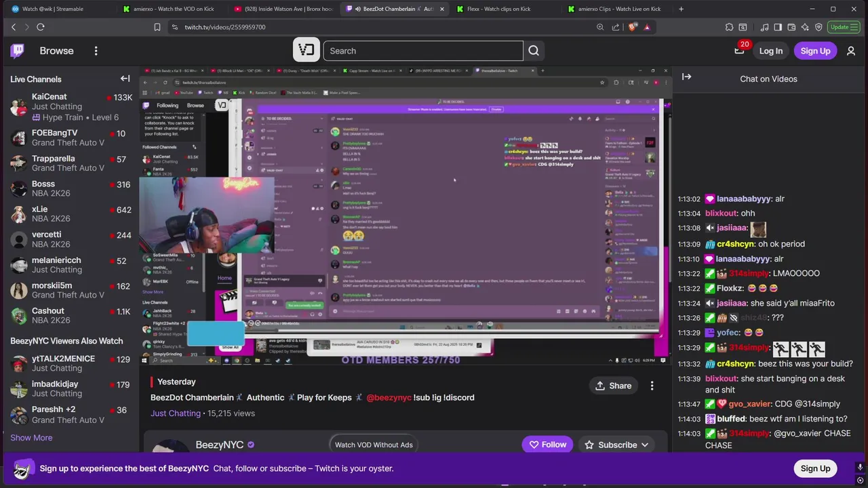868x488 pixels.
Task: Open the Twitch notifications inbox icon
Action: coord(739,51)
